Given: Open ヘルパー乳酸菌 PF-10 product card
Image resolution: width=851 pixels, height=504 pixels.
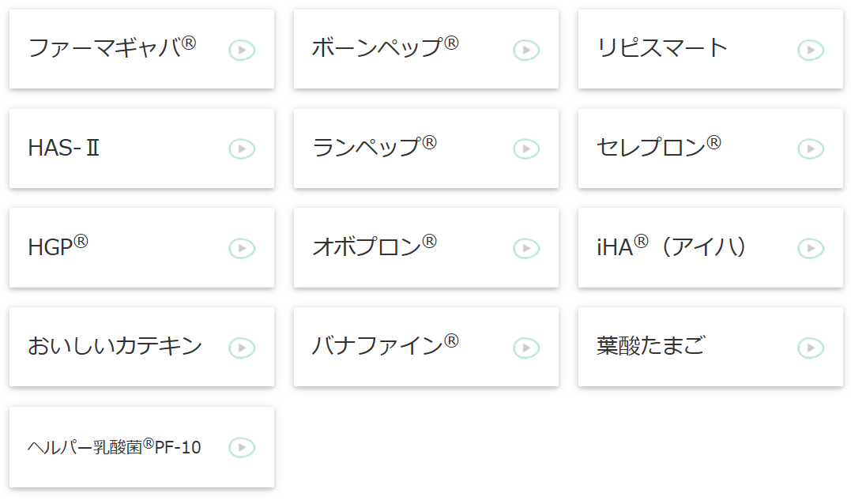Looking at the screenshot, I should tap(115, 447).
